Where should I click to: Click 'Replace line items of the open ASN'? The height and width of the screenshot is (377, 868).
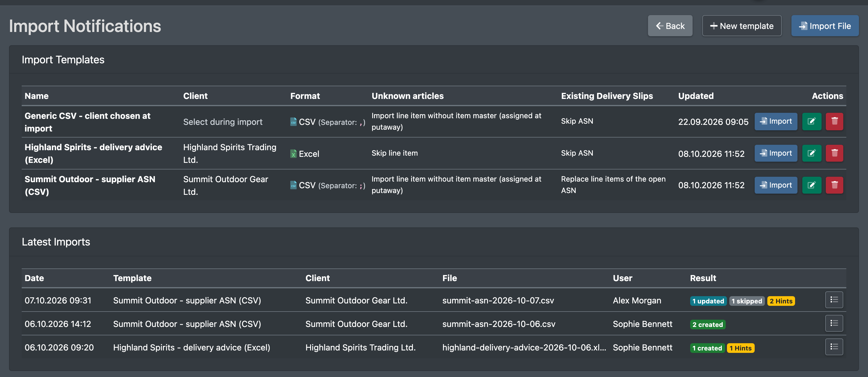click(x=613, y=185)
